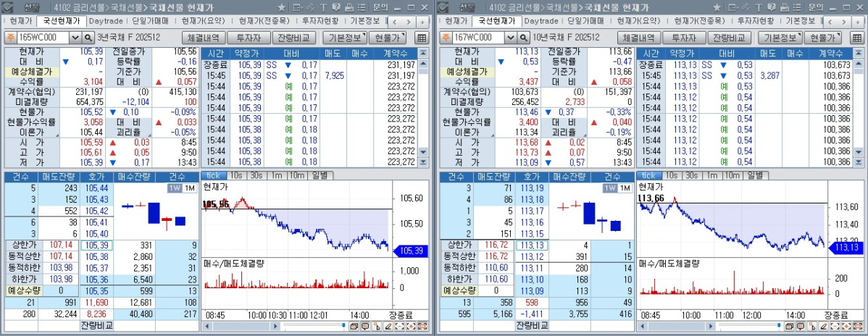Screen dimensions: 868x336
Task: Toggle 1W candle view in 10년국채 window
Action: [610, 188]
